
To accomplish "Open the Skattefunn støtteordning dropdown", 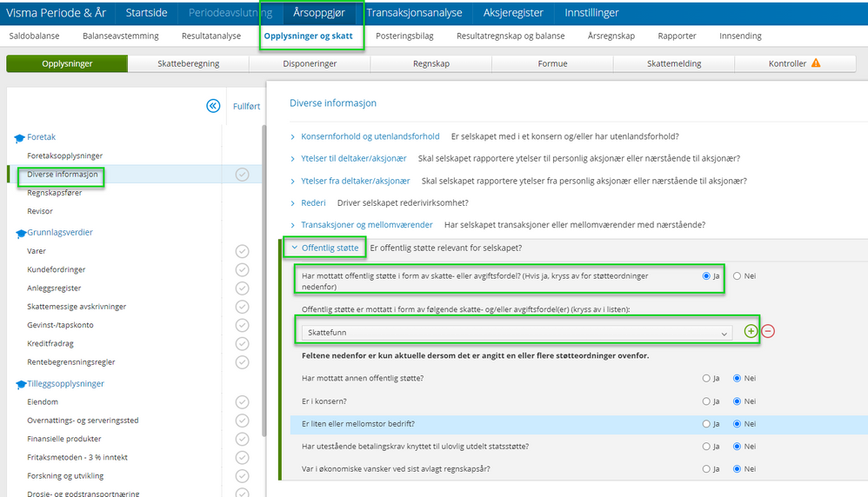I will (x=517, y=333).
